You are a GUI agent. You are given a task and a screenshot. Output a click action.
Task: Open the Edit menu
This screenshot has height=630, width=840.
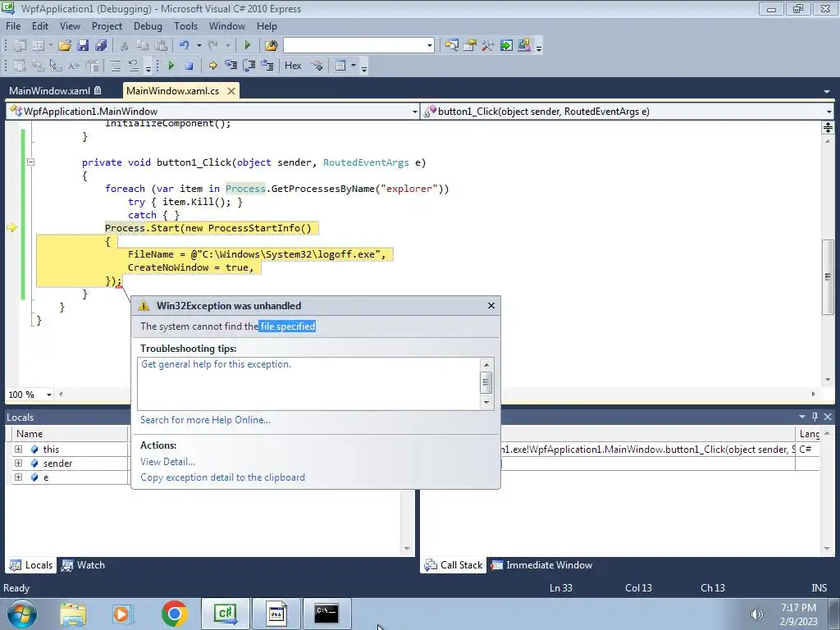(x=39, y=25)
